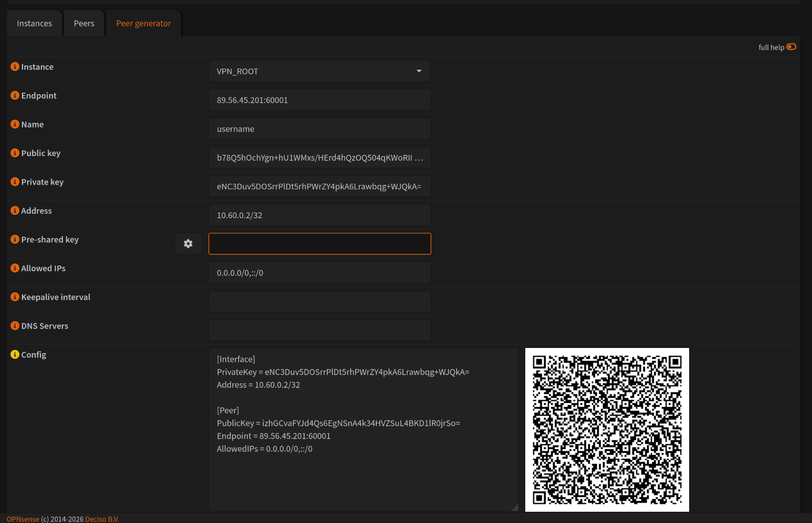Viewport: 812px width, 523px height.
Task: Toggle the full help switch
Action: pos(791,47)
